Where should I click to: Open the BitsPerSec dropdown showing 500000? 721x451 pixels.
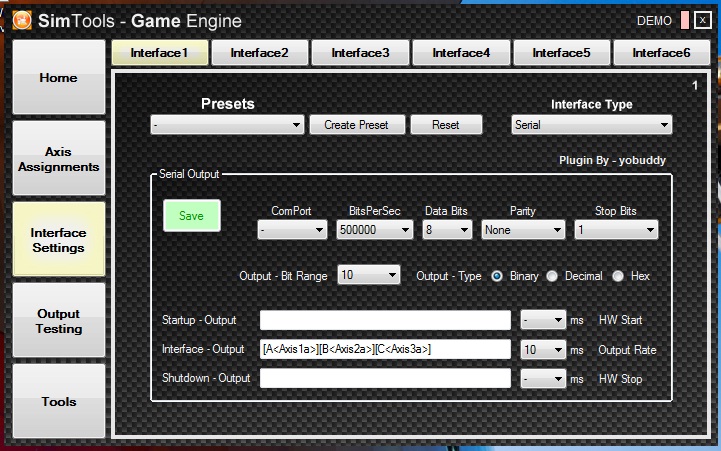(x=374, y=229)
